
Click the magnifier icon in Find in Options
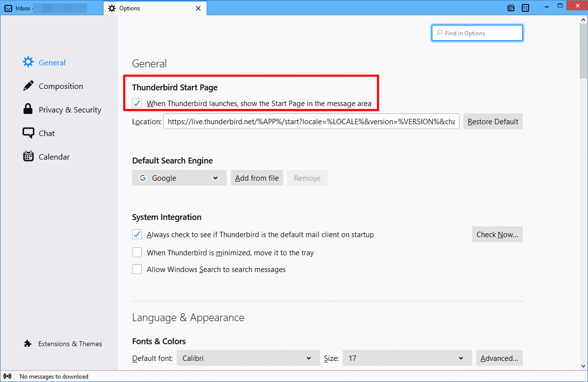(439, 33)
